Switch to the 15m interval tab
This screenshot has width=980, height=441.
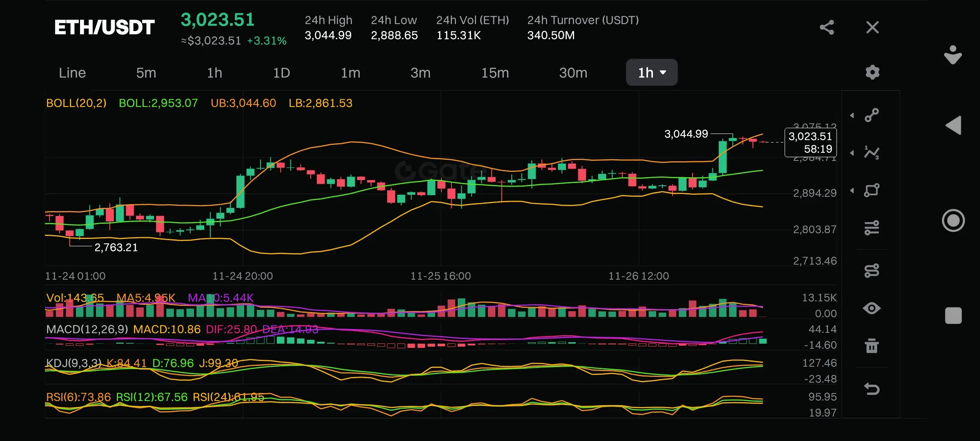(x=495, y=73)
